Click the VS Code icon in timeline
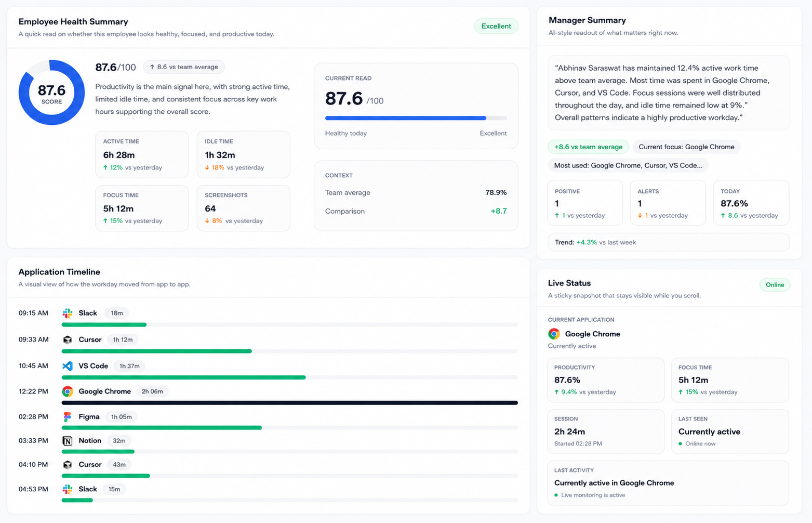 click(68, 366)
